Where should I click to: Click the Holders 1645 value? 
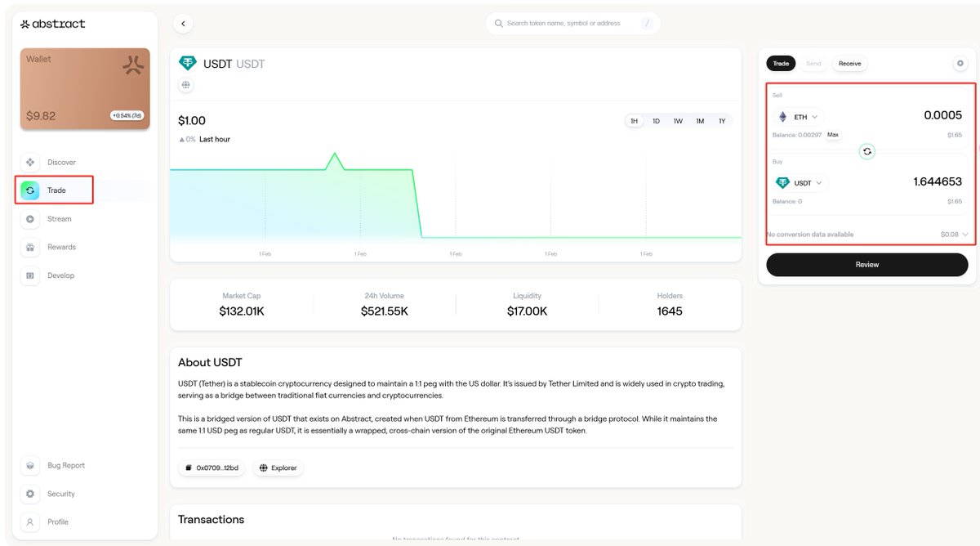pos(670,311)
